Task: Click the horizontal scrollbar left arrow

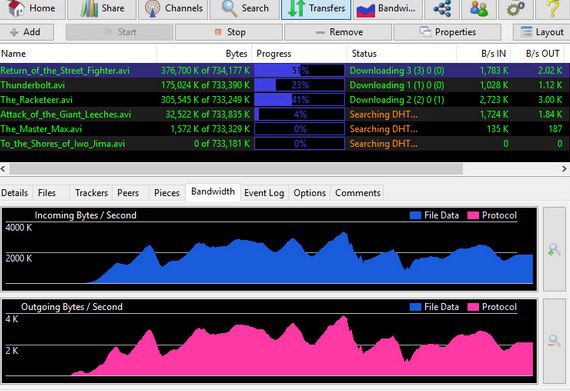Action: [3, 169]
